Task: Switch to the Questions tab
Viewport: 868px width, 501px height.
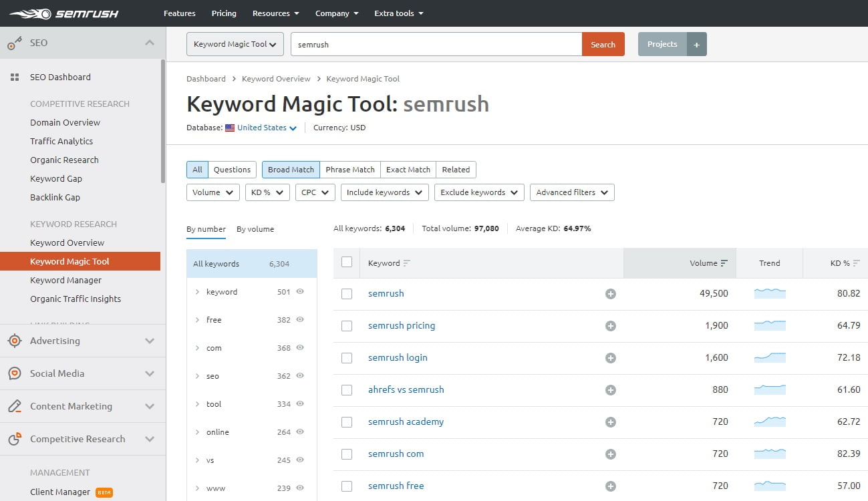Action: point(232,170)
